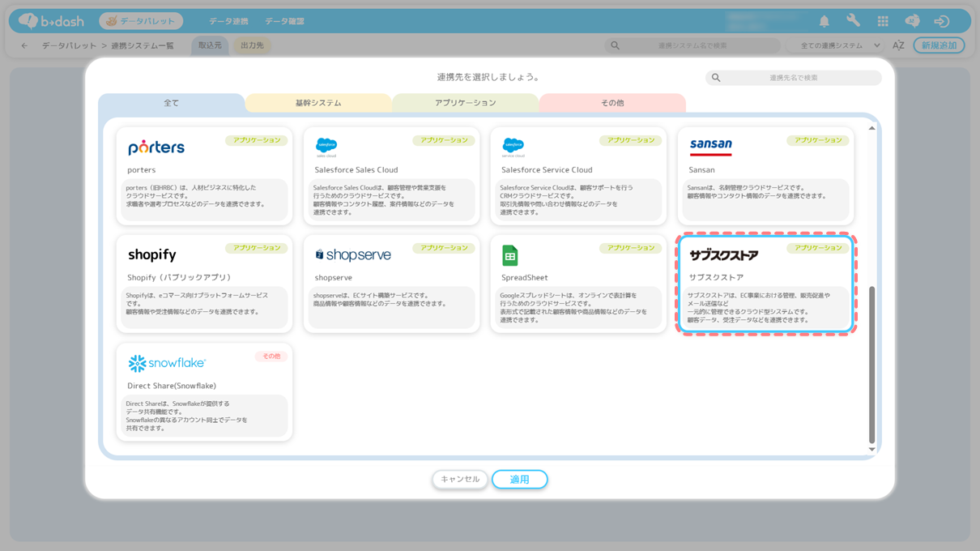The width and height of the screenshot is (980, 551).
Task: Click the Shopify（パブリックアプリ） title
Action: tap(180, 278)
